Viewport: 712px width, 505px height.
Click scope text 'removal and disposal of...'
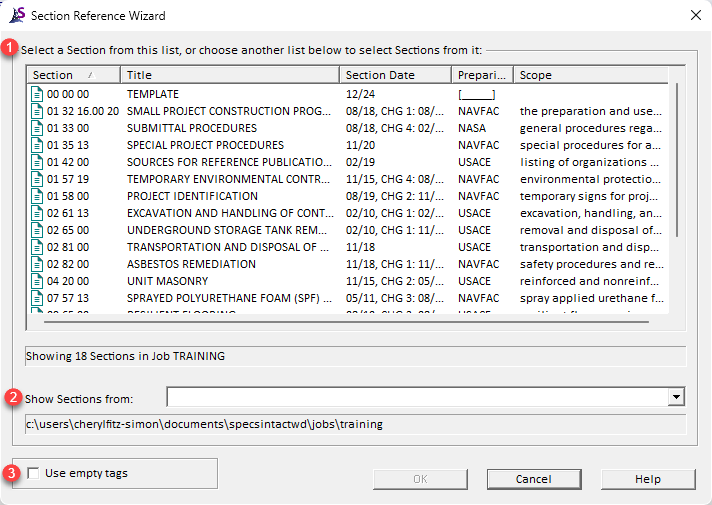[x=591, y=230]
